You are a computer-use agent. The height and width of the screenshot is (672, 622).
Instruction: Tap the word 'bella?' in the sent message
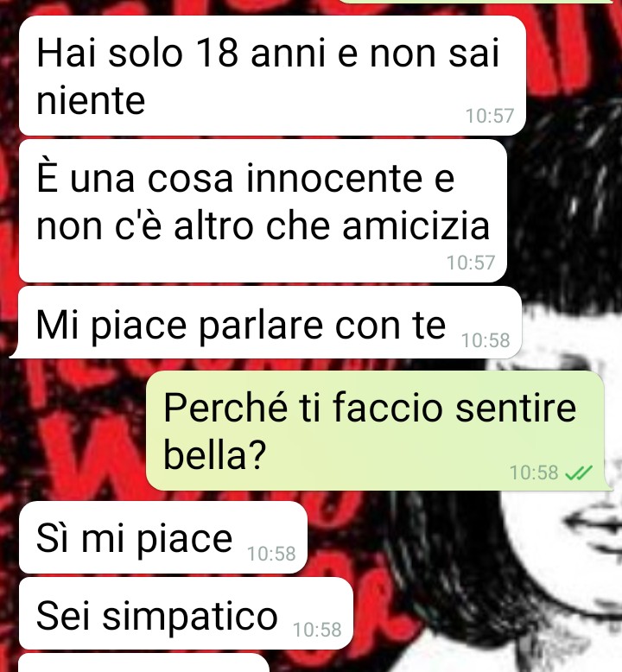pyautogui.click(x=215, y=454)
